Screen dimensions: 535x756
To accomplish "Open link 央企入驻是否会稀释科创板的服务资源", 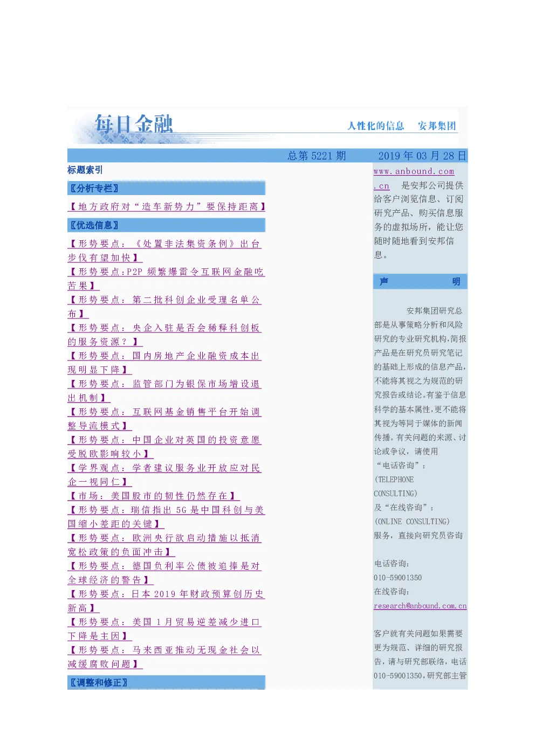I will (164, 335).
